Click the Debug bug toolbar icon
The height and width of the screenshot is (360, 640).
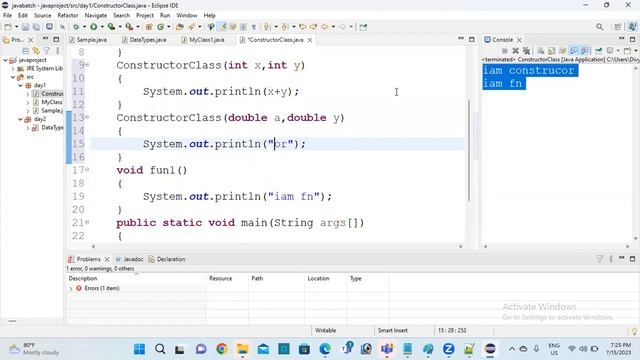coord(76,27)
